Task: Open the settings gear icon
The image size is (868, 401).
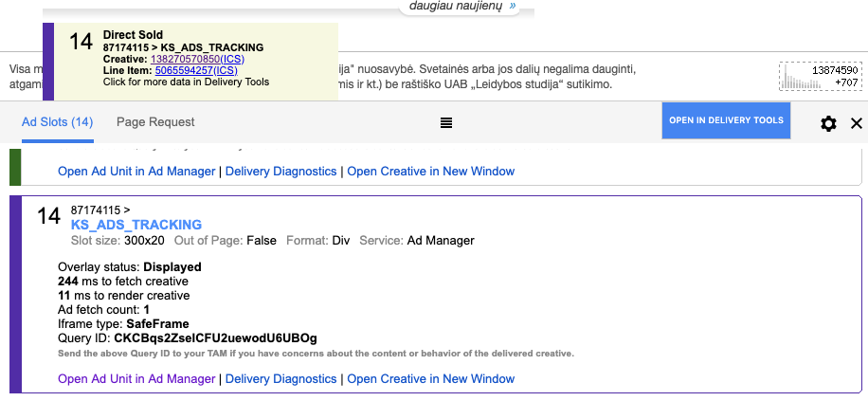Action: click(x=828, y=123)
